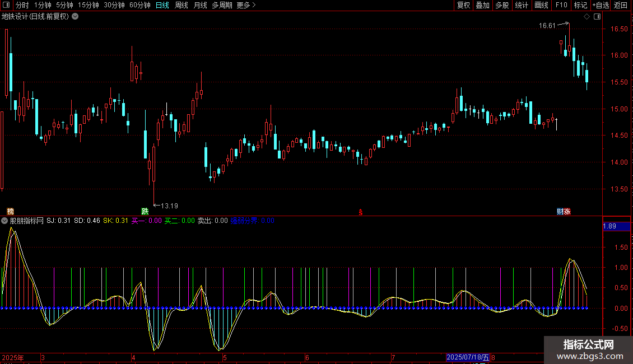Expand the 地铁设计 chart title dropdown
The image size is (633, 364).
pyautogui.click(x=75, y=17)
